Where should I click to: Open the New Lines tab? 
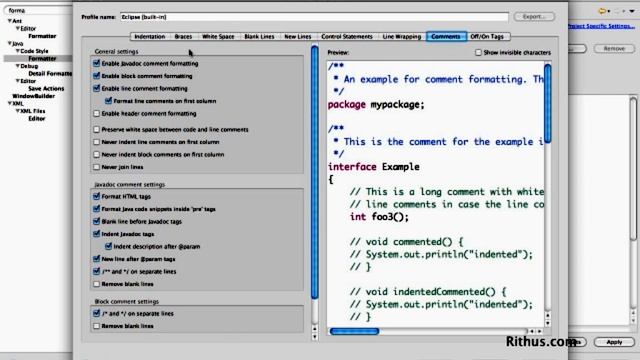pyautogui.click(x=298, y=36)
